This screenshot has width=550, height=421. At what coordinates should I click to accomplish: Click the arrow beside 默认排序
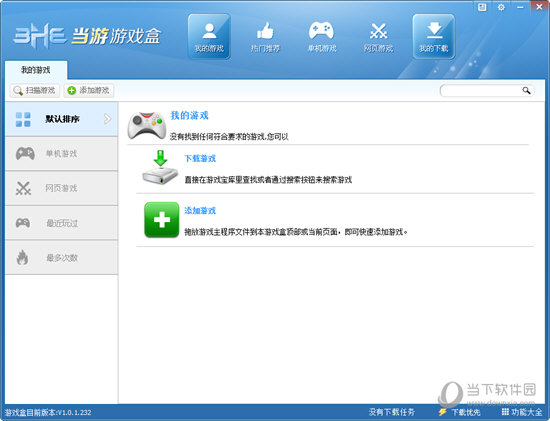107,119
